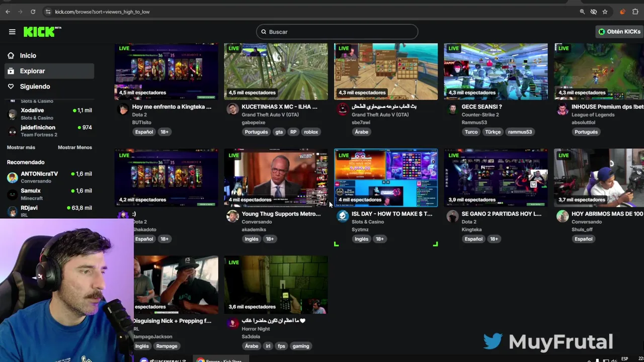Open the ISL DAY slots stream thumbnail

pos(386,178)
